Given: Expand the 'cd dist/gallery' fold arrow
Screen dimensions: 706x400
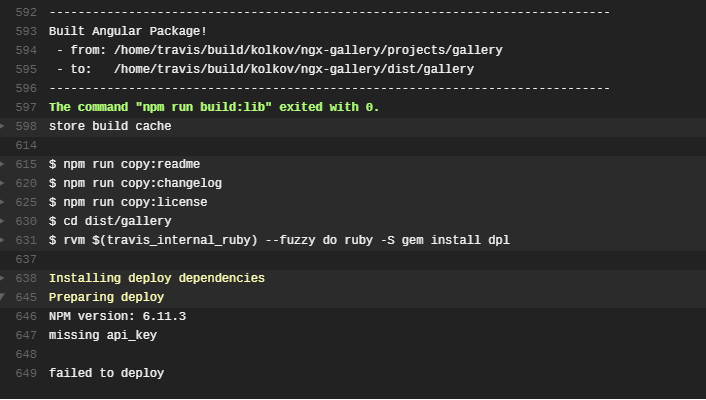Looking at the screenshot, I should (4, 221).
